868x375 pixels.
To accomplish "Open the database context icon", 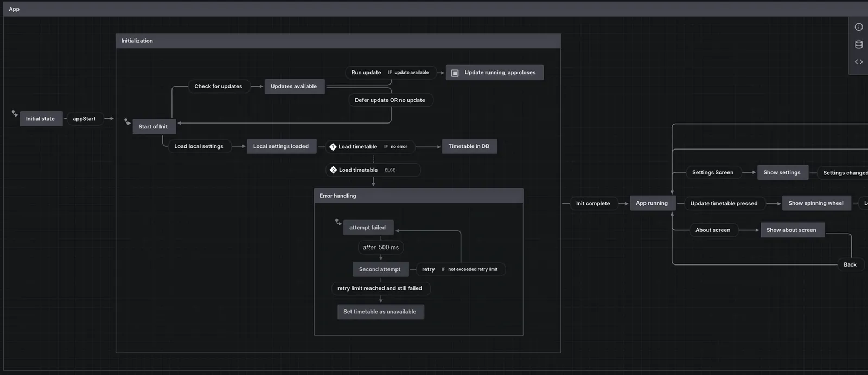I will click(859, 44).
